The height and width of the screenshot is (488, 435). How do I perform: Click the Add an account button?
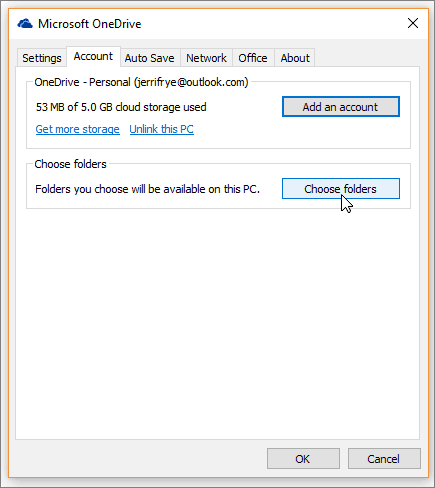341,107
